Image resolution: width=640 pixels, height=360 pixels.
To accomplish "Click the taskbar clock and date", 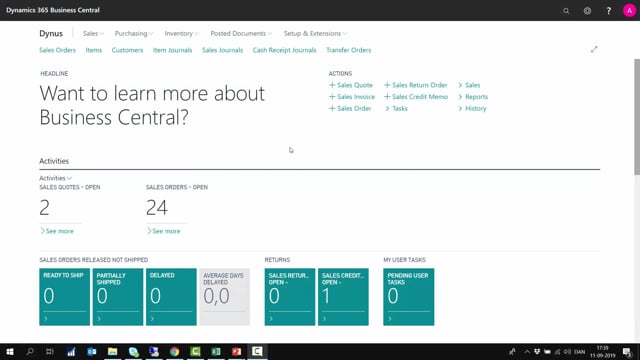I will pyautogui.click(x=602, y=351).
